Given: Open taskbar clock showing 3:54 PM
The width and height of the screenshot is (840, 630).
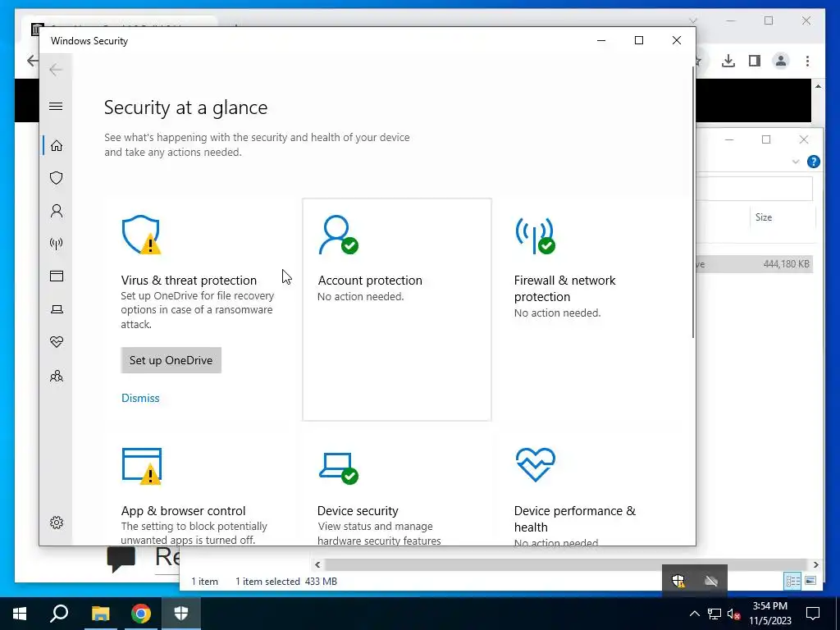Looking at the screenshot, I should click(769, 614).
